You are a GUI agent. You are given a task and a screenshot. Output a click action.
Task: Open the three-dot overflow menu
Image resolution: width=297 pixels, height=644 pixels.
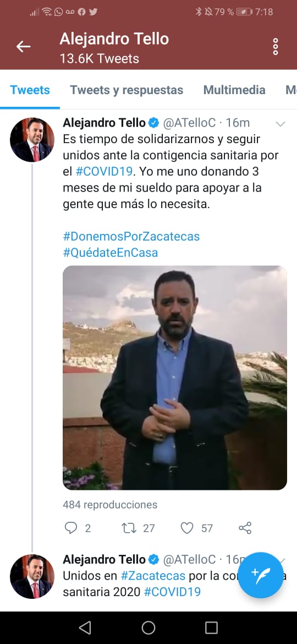275,46
